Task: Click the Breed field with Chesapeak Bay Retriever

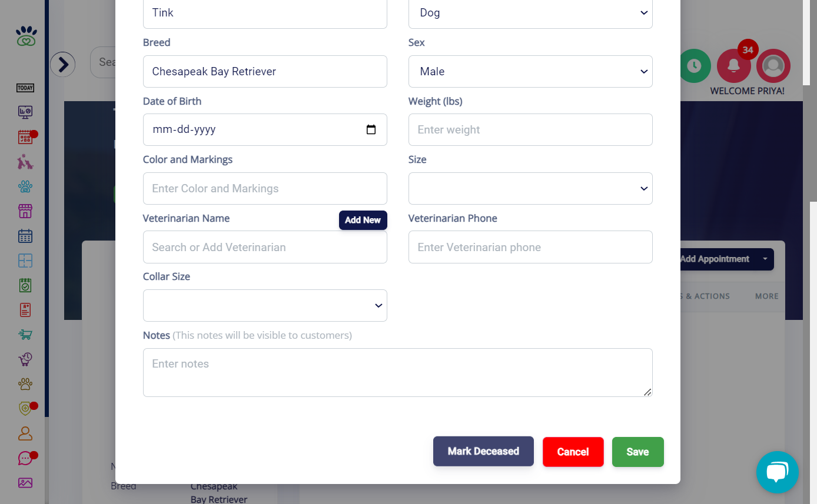Action: pos(265,71)
